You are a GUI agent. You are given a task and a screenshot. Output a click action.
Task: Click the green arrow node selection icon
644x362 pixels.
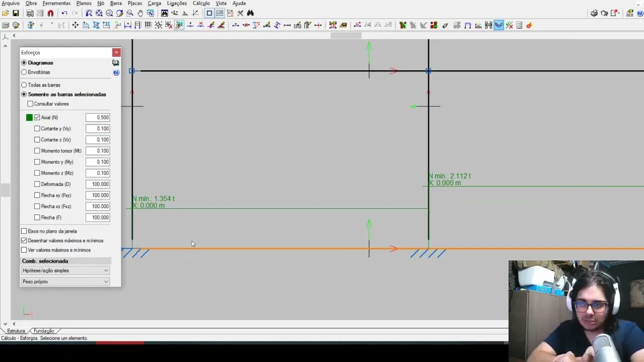pyautogui.click(x=403, y=25)
